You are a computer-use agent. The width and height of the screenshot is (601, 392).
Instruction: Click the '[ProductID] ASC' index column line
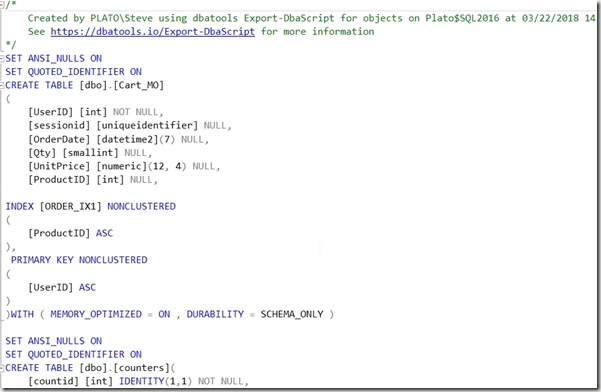pos(71,233)
